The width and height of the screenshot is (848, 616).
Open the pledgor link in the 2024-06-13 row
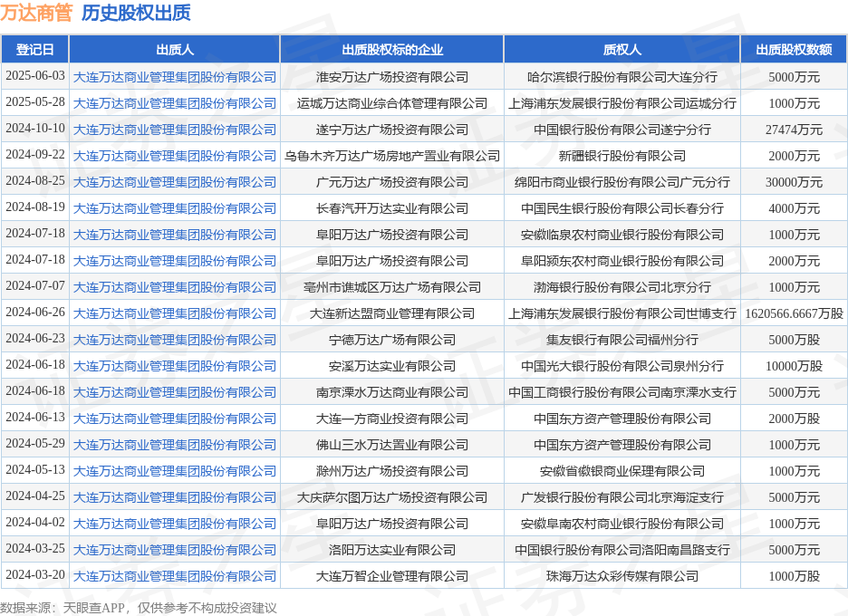coord(175,419)
